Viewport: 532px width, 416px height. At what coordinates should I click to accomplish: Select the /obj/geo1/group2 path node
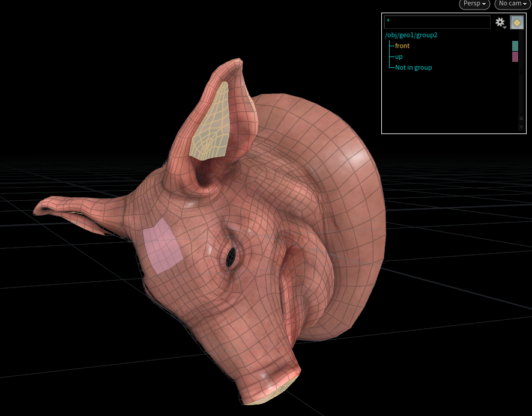pyautogui.click(x=411, y=35)
